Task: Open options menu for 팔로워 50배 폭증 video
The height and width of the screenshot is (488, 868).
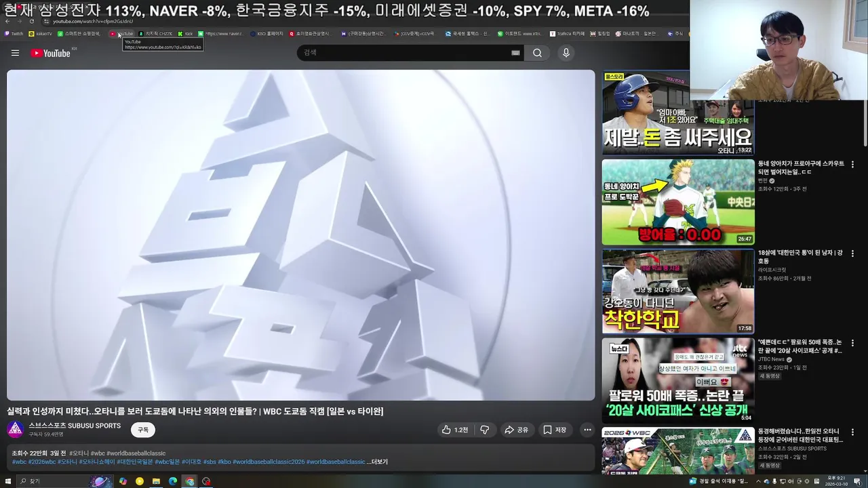Action: click(x=852, y=343)
